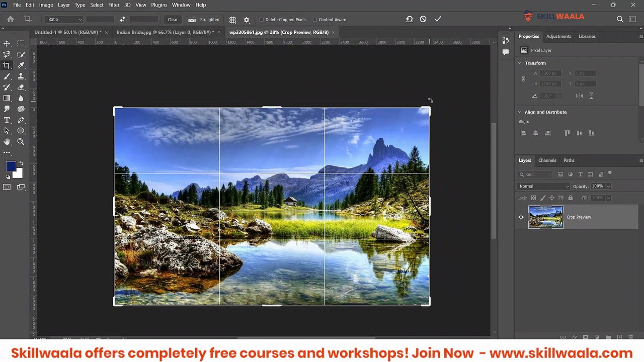This screenshot has height=362, width=644.
Task: Reset the crop box
Action: click(x=409, y=19)
